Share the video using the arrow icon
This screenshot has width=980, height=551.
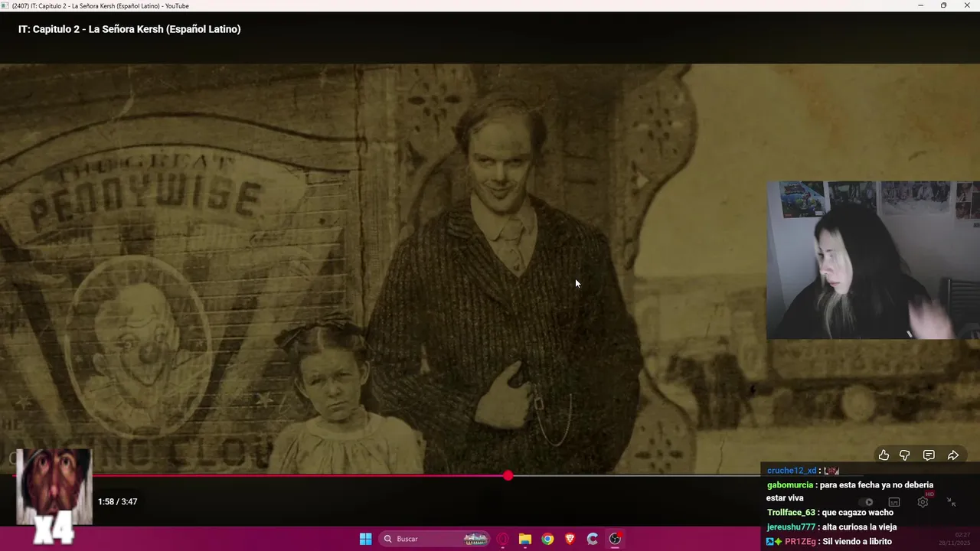click(953, 455)
